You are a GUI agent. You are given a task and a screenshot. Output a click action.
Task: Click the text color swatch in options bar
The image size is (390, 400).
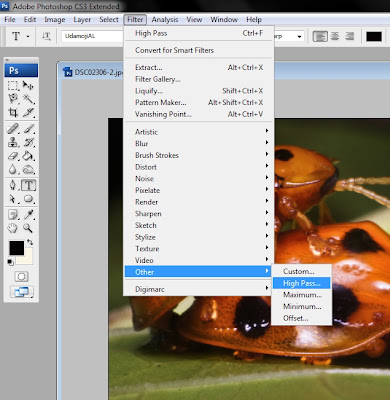tap(374, 36)
